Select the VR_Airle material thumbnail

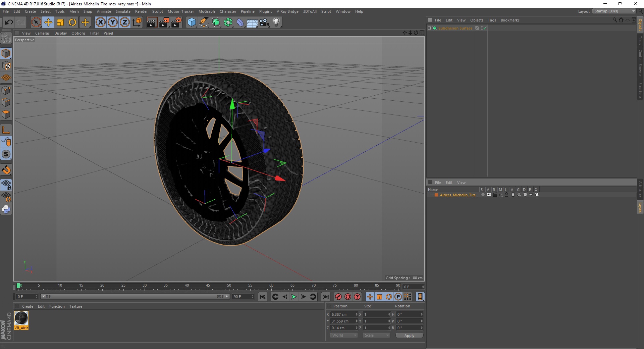click(x=21, y=318)
